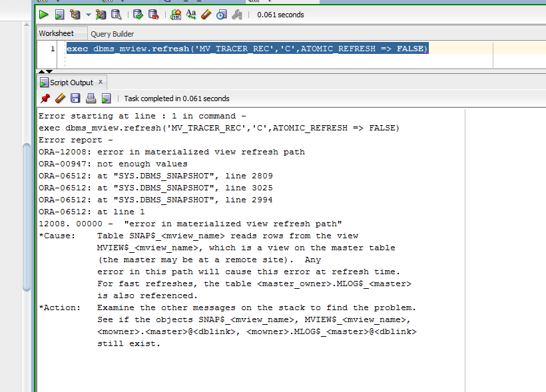Viewport: 546px width, 392px height.
Task: Click the Run Script icon in the worksheet toolbar
Action: (59, 14)
